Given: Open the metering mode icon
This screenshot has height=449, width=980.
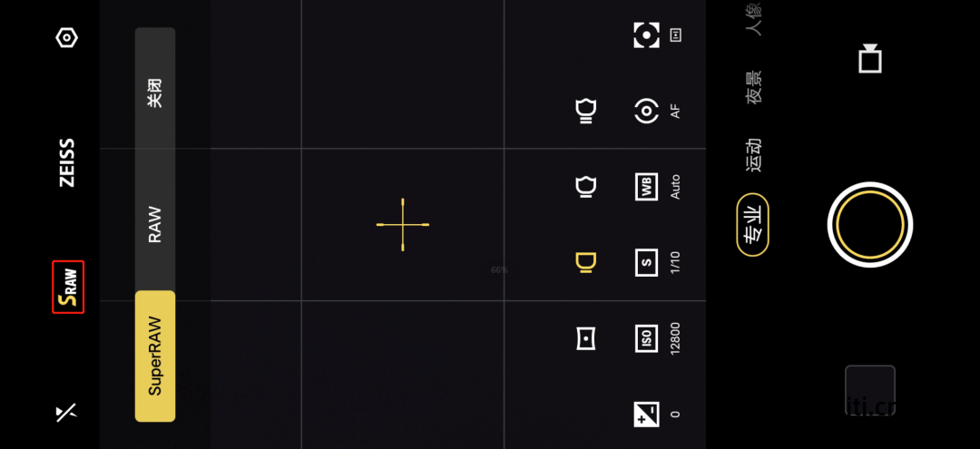Looking at the screenshot, I should pyautogui.click(x=646, y=35).
